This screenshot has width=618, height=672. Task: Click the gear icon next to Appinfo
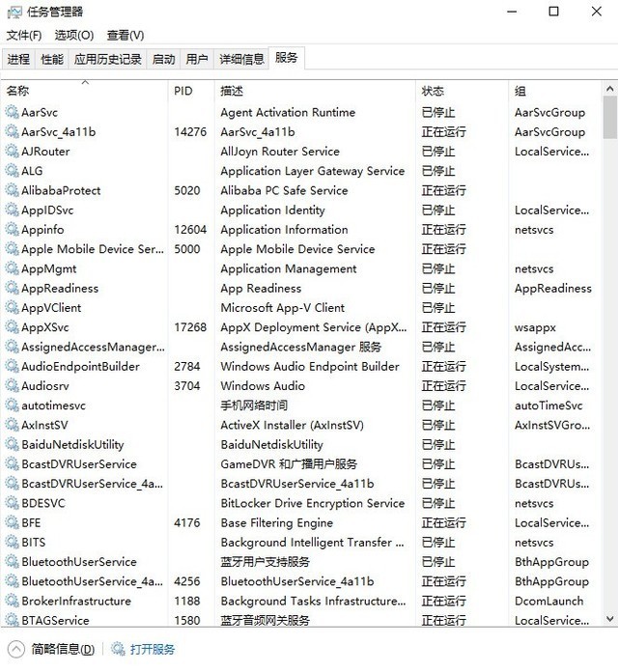coord(12,230)
